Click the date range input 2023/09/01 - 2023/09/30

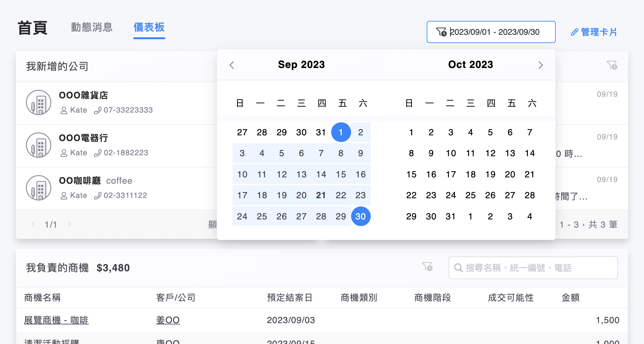tap(495, 32)
